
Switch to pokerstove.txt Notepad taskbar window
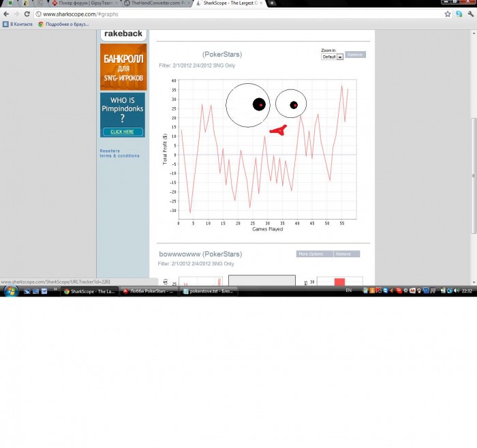[209, 291]
